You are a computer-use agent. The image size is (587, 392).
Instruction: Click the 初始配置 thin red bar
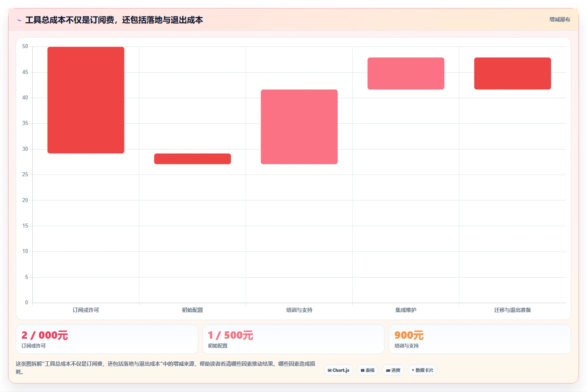[192, 159]
